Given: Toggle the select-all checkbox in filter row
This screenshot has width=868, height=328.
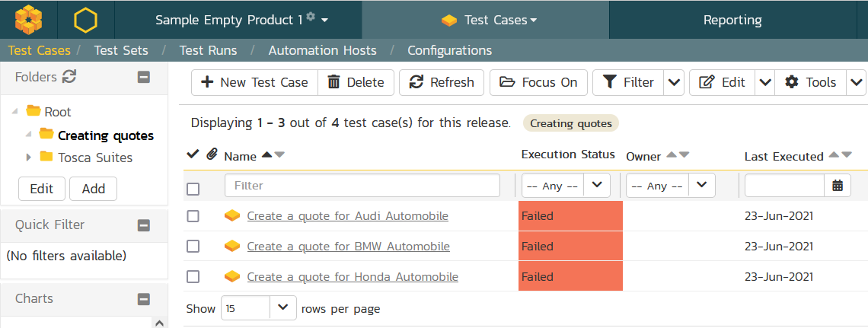Looking at the screenshot, I should click(x=193, y=188).
